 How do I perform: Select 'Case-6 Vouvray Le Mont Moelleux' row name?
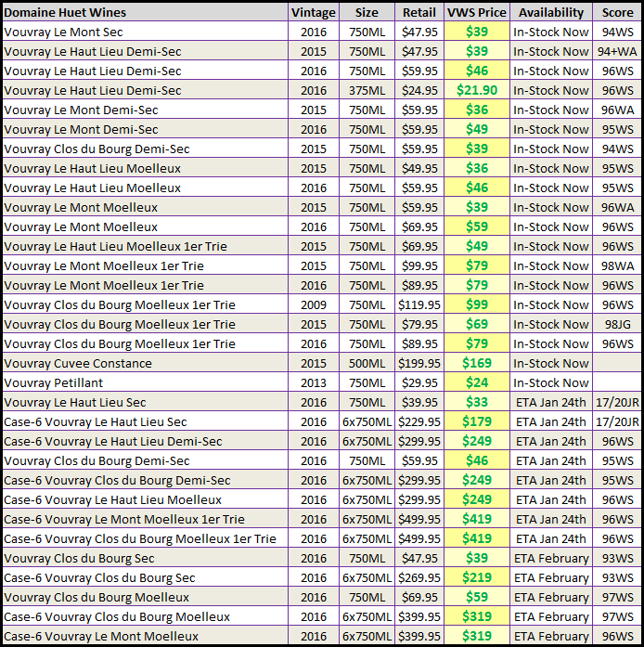[x=100, y=636]
